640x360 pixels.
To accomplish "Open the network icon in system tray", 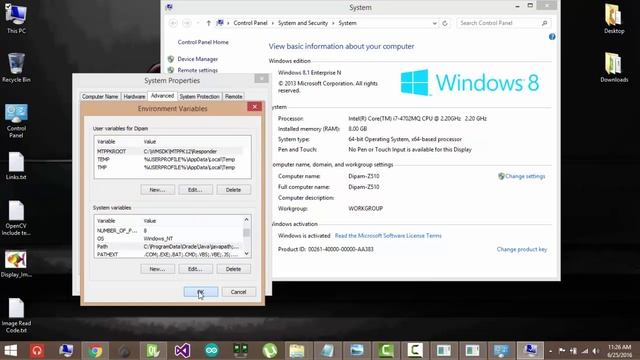I will (585, 351).
